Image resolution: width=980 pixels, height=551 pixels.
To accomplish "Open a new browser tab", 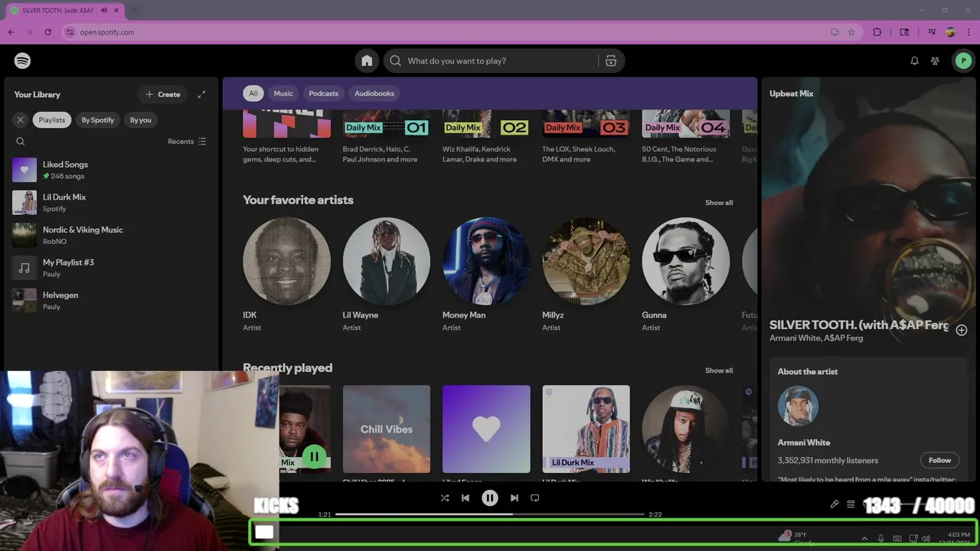I will tap(134, 11).
